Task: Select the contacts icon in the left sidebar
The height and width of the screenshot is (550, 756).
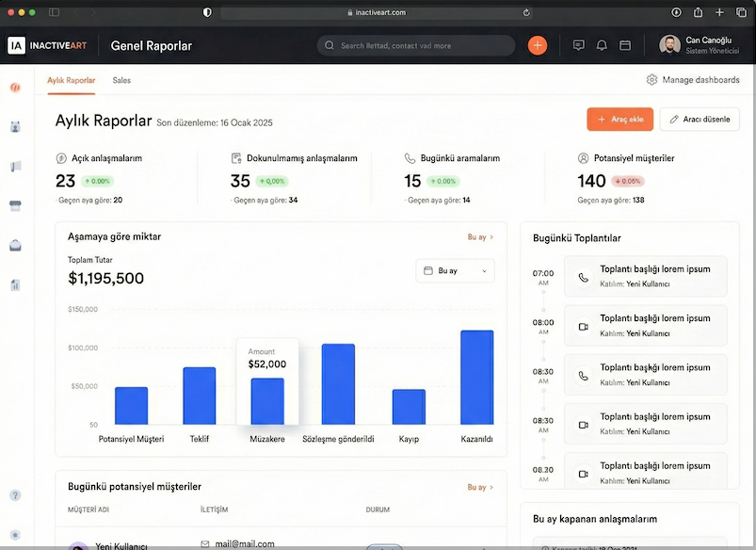Action: 14,126
